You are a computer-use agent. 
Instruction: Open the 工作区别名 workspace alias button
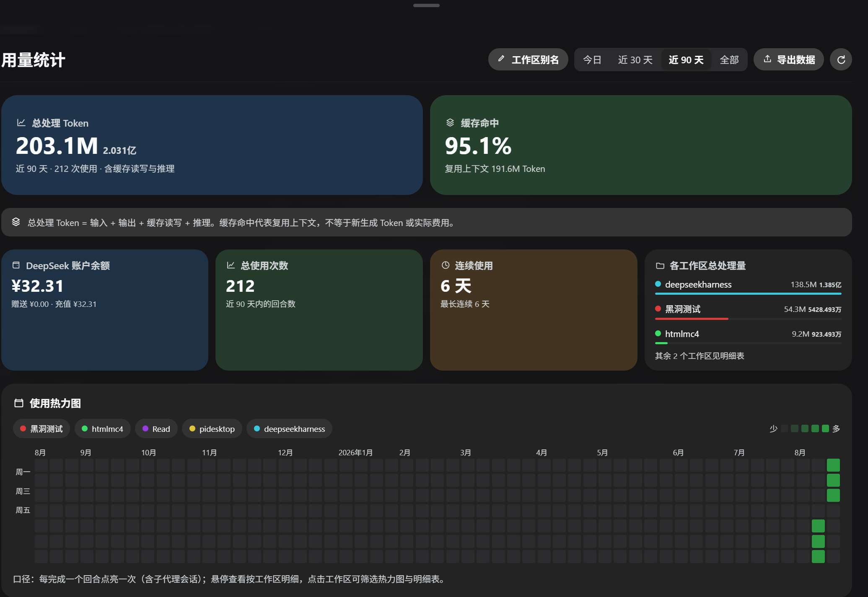click(x=528, y=60)
